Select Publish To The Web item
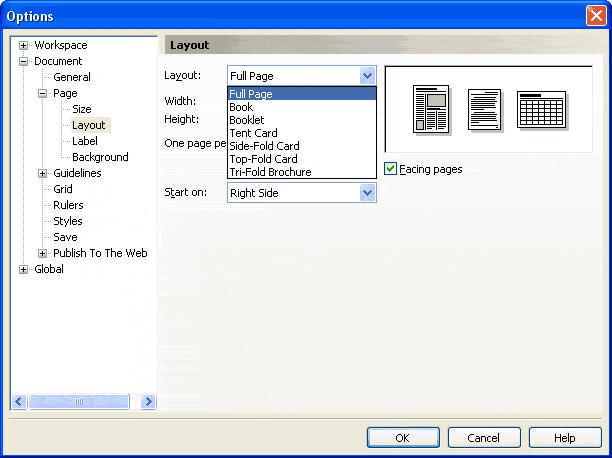The height and width of the screenshot is (458, 612). tap(100, 253)
